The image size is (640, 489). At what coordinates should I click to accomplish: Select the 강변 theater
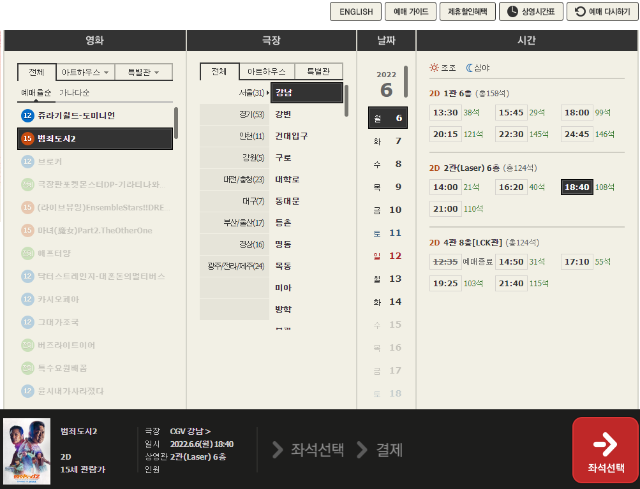pyautogui.click(x=307, y=114)
